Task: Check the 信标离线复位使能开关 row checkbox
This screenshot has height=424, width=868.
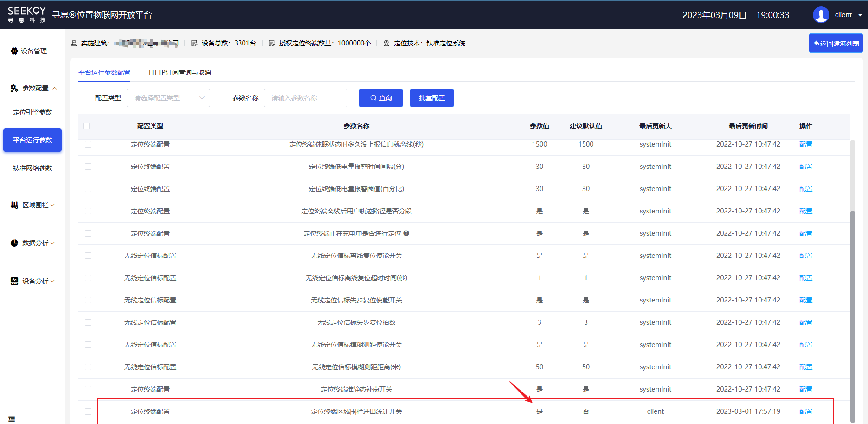Action: 88,256
